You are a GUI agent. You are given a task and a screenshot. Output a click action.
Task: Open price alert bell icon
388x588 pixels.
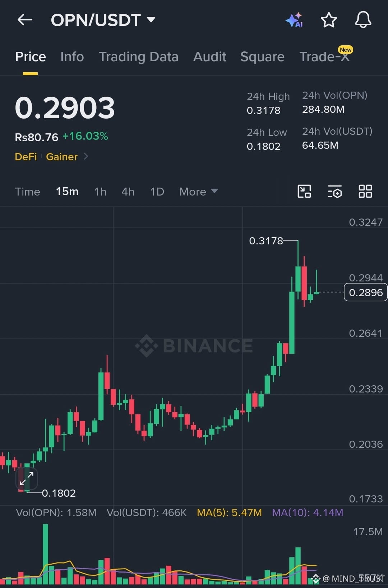click(363, 19)
